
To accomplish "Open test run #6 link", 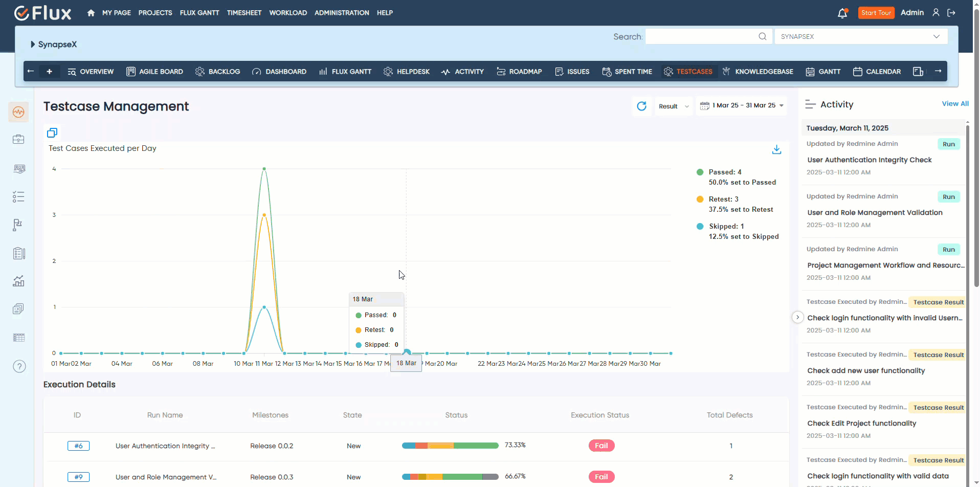I will 78,446.
